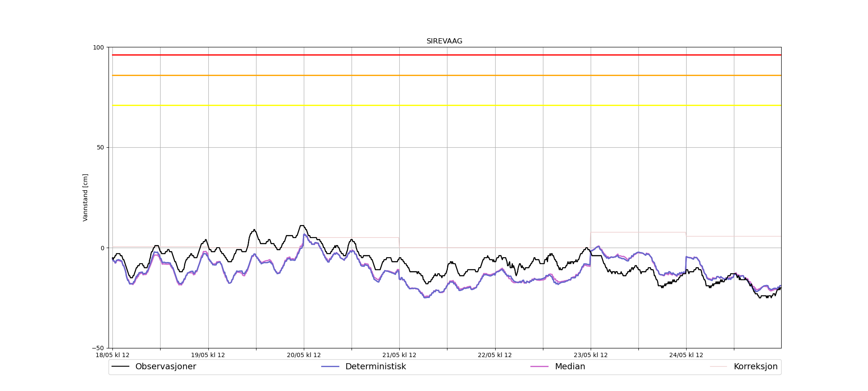Click the 20/05 kl 12 axis label

(x=304, y=355)
